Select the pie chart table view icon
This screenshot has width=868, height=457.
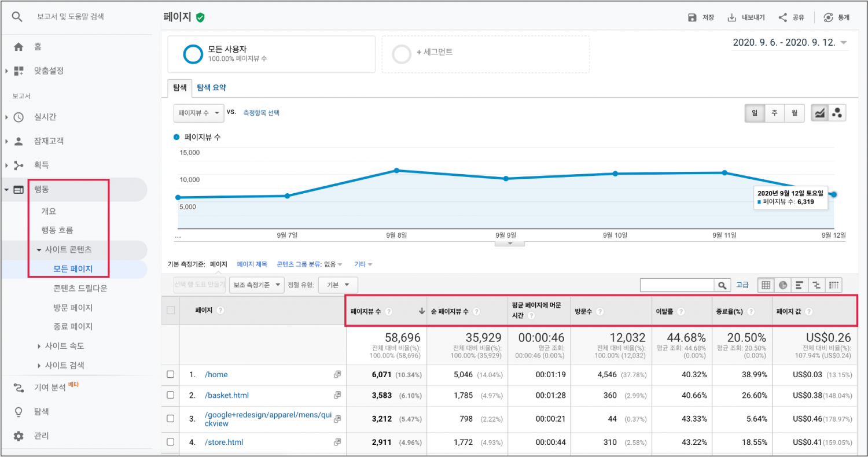[x=783, y=285]
